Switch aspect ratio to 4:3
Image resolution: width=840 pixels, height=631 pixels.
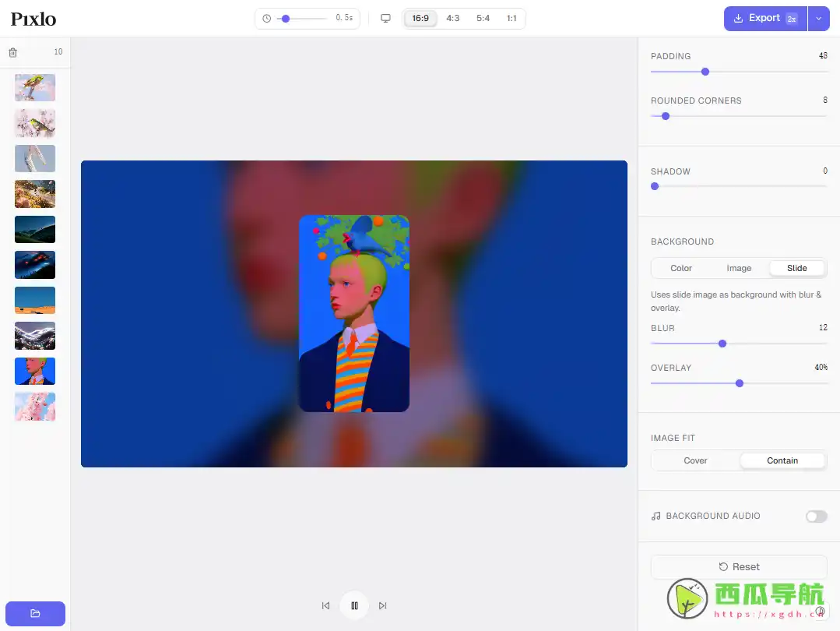coord(453,17)
